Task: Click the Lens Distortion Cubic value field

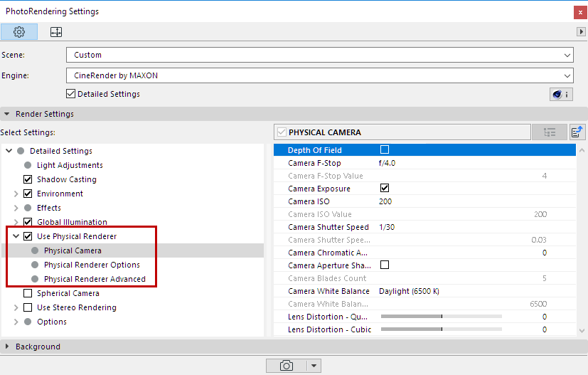Action: click(x=545, y=329)
